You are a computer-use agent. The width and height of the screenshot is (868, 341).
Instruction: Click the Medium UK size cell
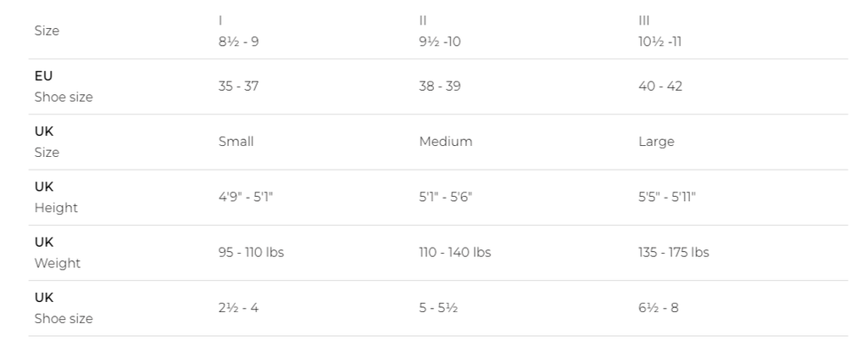click(446, 142)
